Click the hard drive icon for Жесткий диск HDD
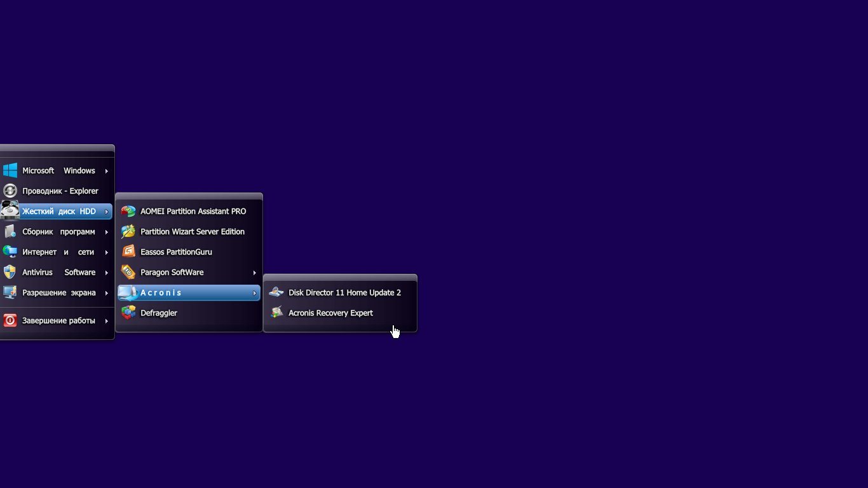Image resolution: width=868 pixels, height=488 pixels. pos(10,210)
